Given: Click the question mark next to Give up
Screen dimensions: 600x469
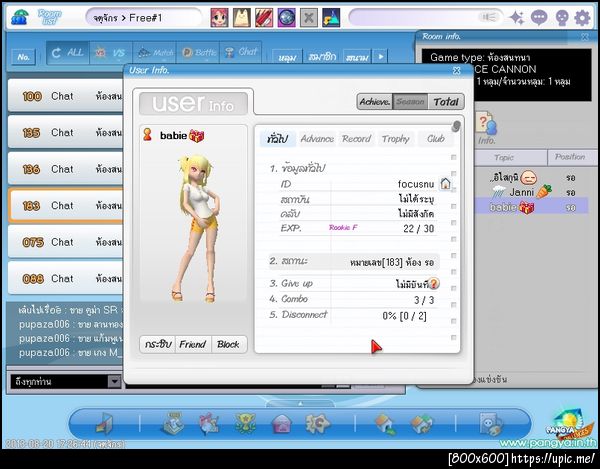Looking at the screenshot, I should (434, 283).
